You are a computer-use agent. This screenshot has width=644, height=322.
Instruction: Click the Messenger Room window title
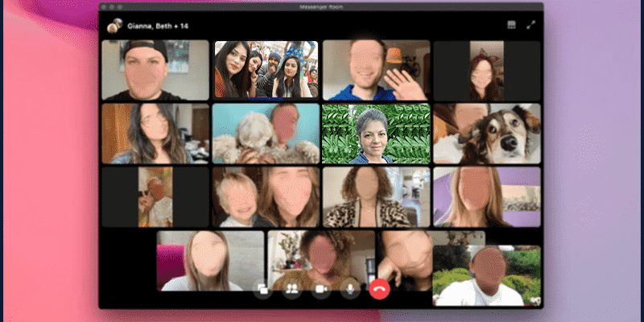click(x=321, y=7)
